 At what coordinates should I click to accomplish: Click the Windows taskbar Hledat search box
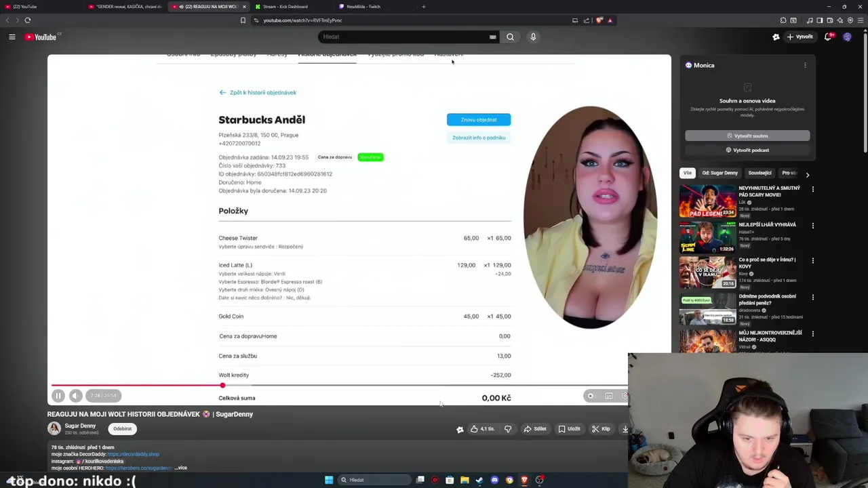coord(376,480)
